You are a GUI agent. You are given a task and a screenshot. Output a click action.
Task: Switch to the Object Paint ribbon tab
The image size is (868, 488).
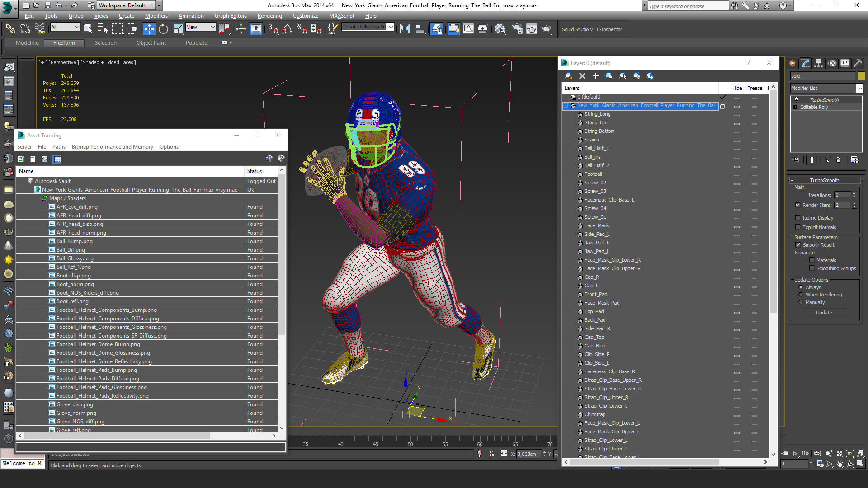[151, 43]
